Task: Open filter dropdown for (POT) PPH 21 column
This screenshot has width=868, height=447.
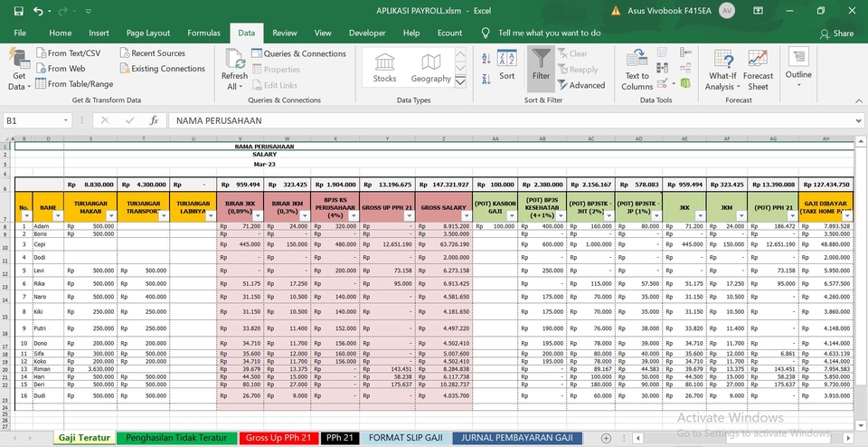Action: coord(793,216)
